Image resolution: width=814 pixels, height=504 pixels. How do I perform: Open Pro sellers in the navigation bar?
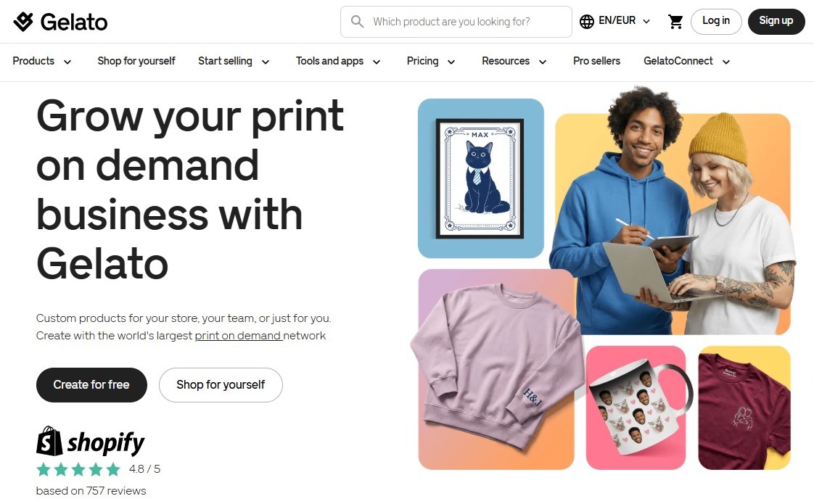[596, 61]
